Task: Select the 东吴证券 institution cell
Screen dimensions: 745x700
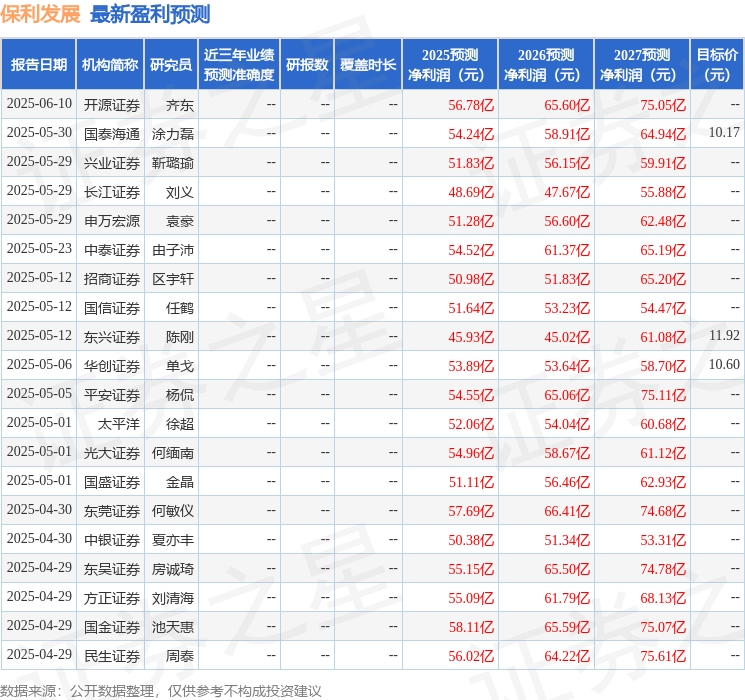Action: (112, 569)
